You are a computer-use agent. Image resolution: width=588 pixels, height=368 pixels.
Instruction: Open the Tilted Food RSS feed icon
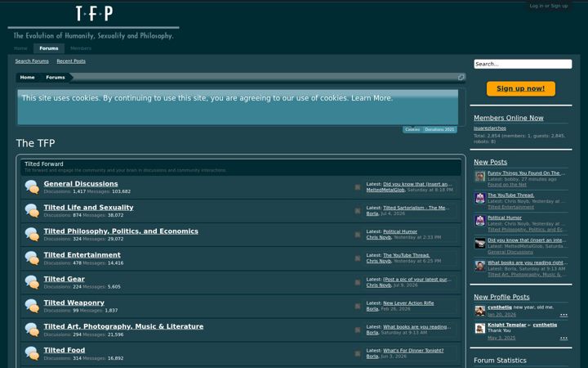coord(358,353)
